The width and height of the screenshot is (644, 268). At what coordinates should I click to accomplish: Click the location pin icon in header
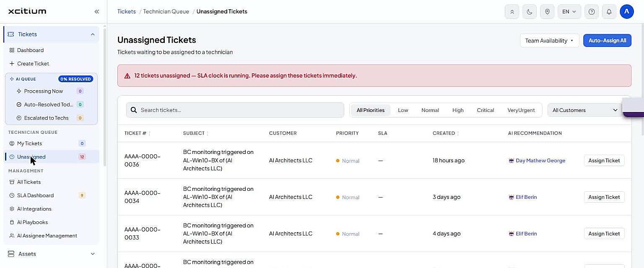pyautogui.click(x=547, y=12)
